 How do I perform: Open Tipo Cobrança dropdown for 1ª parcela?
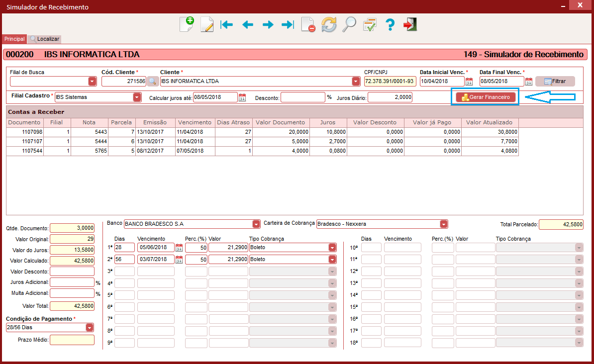[x=332, y=248]
